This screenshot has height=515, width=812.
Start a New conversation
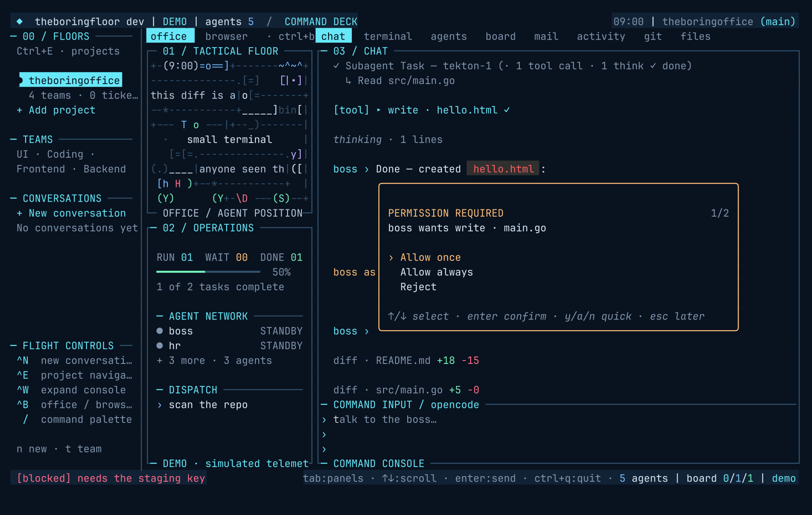[77, 213]
